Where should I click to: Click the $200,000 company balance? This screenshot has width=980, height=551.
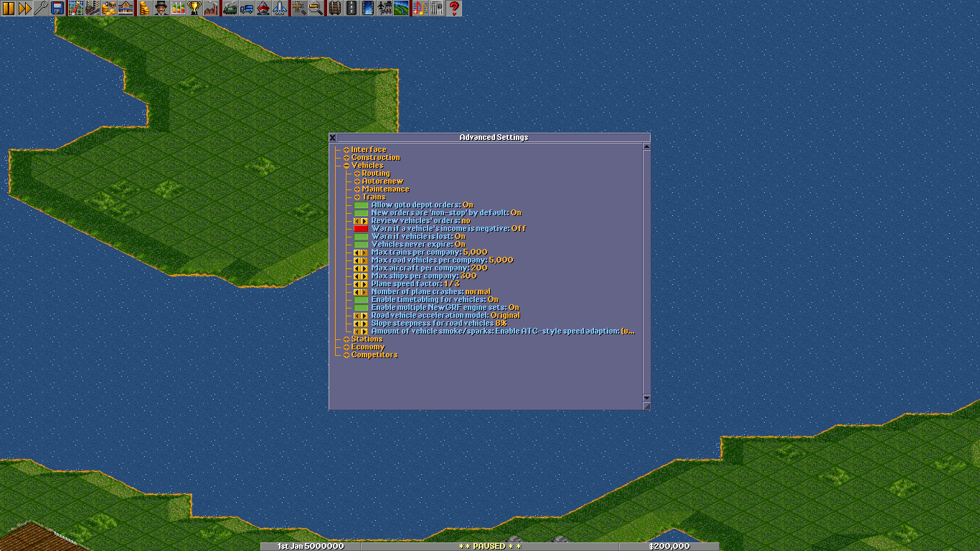(x=669, y=546)
